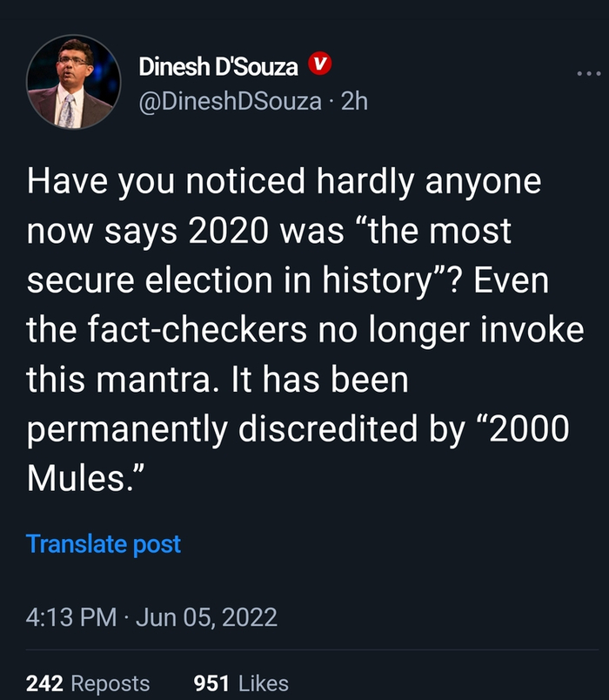Open the three-dot more options menu

click(x=588, y=73)
